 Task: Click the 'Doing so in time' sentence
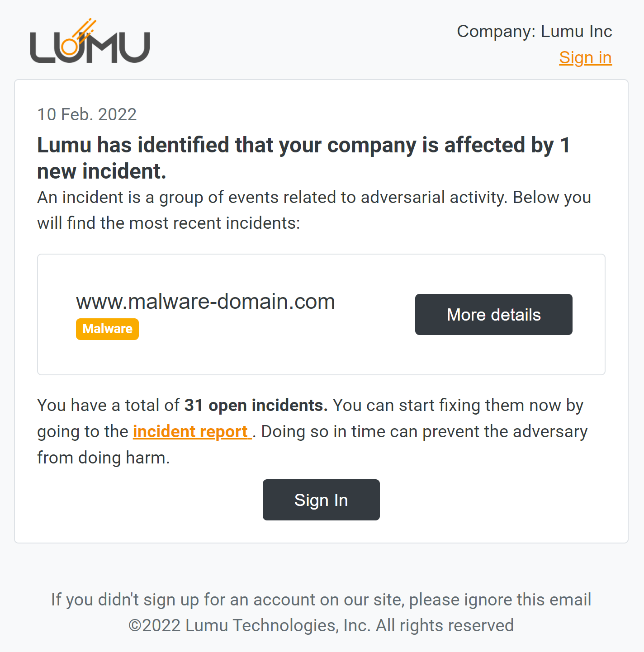coord(424,432)
